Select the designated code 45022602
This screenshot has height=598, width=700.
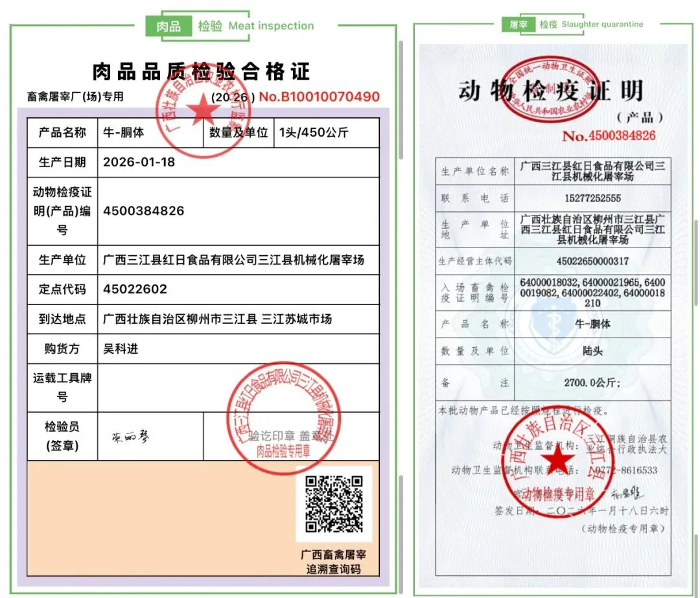[x=135, y=289]
